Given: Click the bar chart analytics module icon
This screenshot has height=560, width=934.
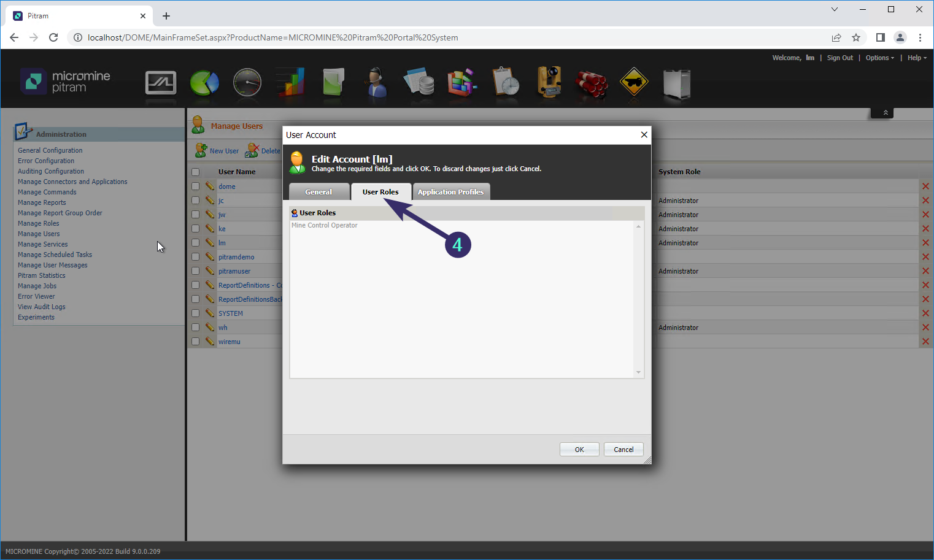Looking at the screenshot, I should [290, 82].
